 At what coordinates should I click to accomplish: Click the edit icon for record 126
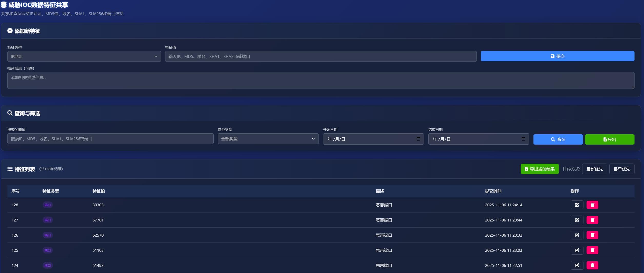(577, 235)
